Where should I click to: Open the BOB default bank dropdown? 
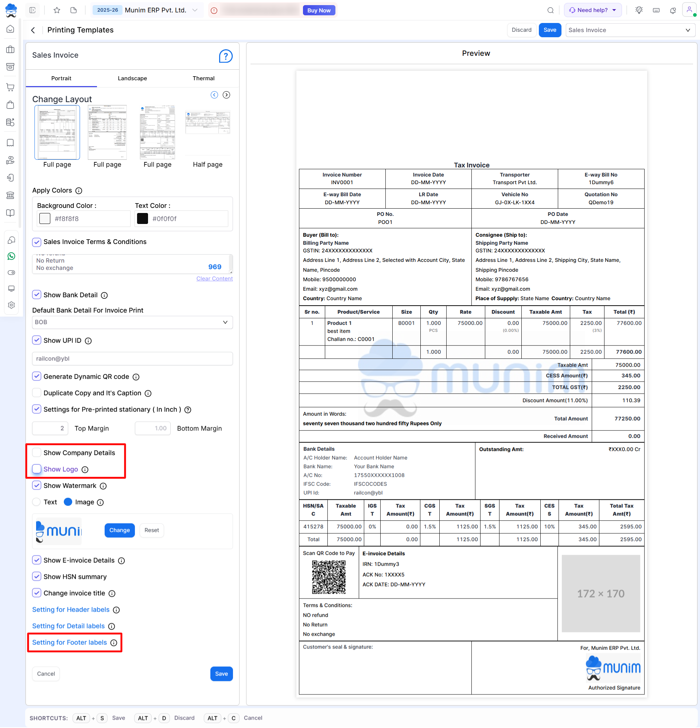tap(132, 322)
